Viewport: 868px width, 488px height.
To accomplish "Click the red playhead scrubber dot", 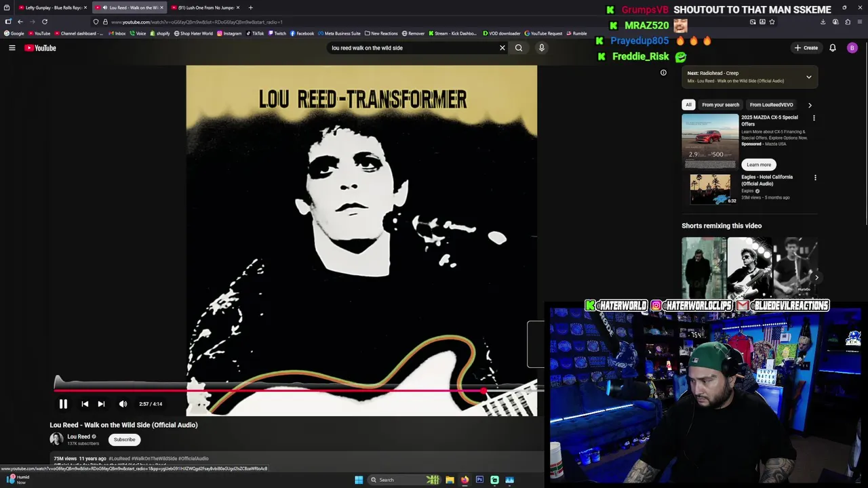I will (483, 390).
